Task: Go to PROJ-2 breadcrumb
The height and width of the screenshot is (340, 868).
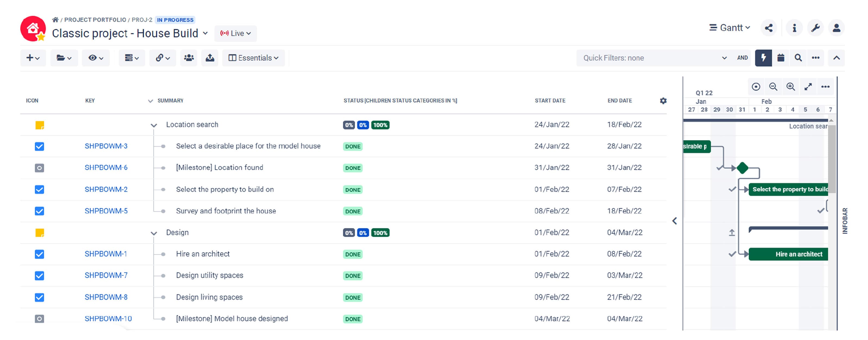Action: point(142,20)
